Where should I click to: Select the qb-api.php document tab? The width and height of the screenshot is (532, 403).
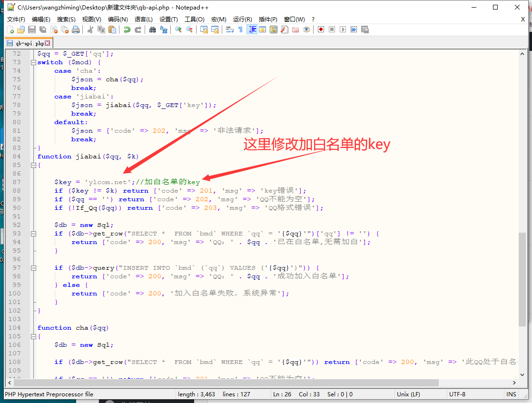coord(29,43)
